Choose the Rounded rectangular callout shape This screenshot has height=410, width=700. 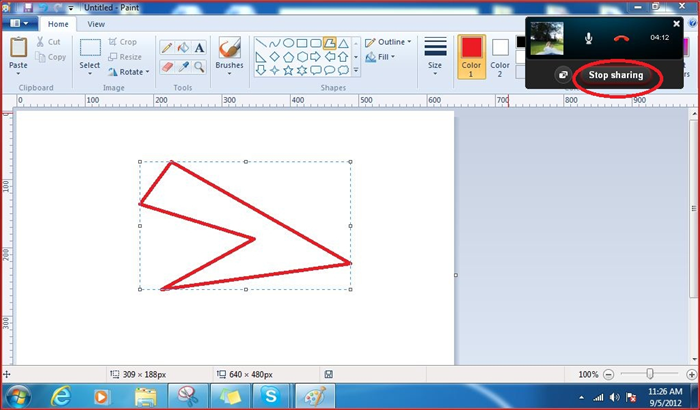(x=316, y=70)
